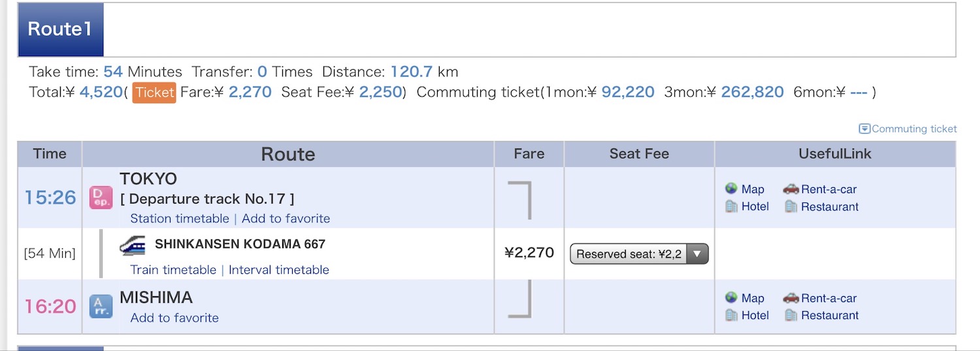Click car Rent-a-car icon in Tokyo row
Screen dimensions: 980x351
(x=791, y=189)
